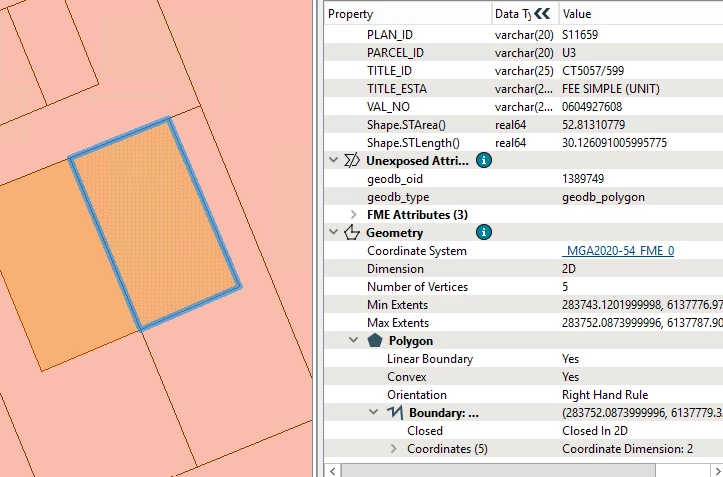Collapse the Geometry section
This screenshot has width=723, height=477.
pyautogui.click(x=333, y=233)
